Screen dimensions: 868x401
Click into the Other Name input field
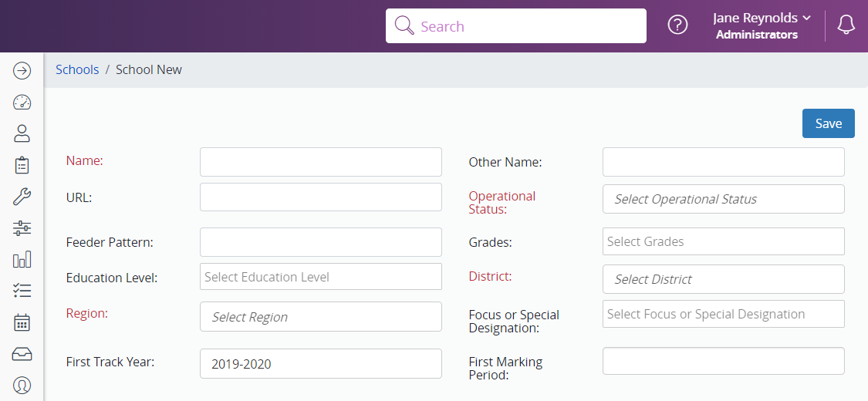[x=724, y=162]
